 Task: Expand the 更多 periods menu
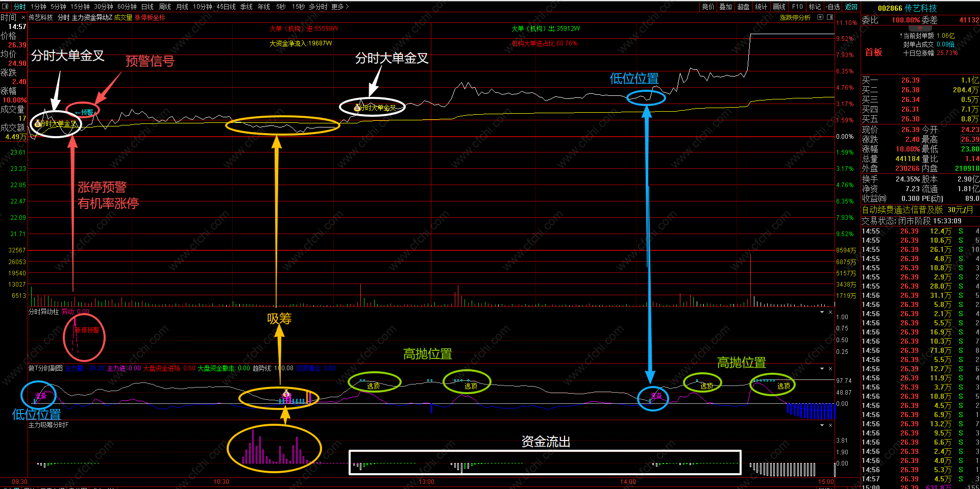click(x=340, y=7)
